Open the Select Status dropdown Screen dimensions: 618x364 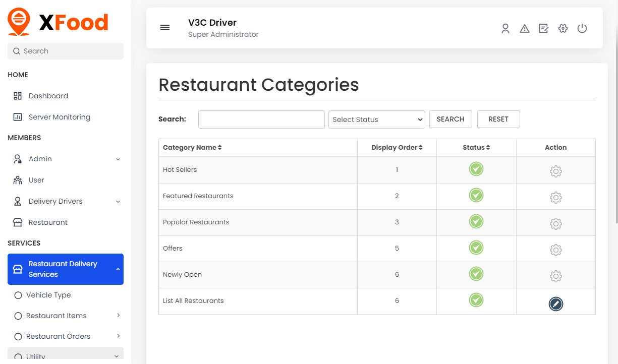click(x=376, y=119)
